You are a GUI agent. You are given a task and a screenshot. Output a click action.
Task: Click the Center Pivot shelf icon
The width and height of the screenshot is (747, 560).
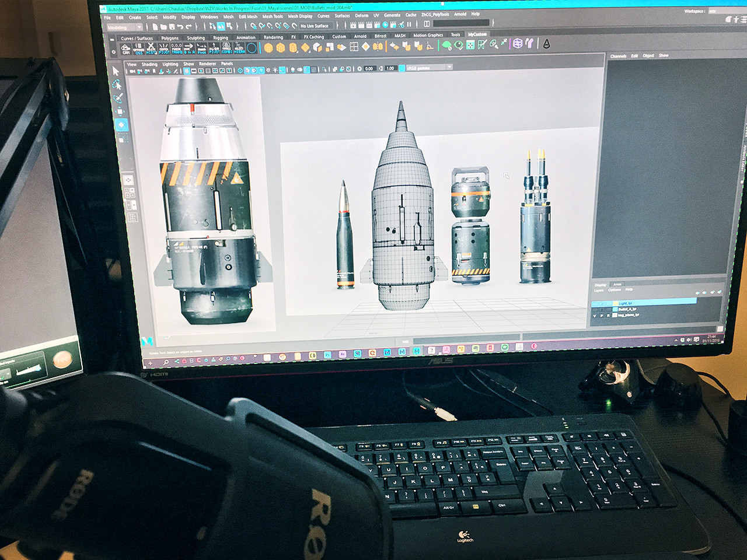163,48
